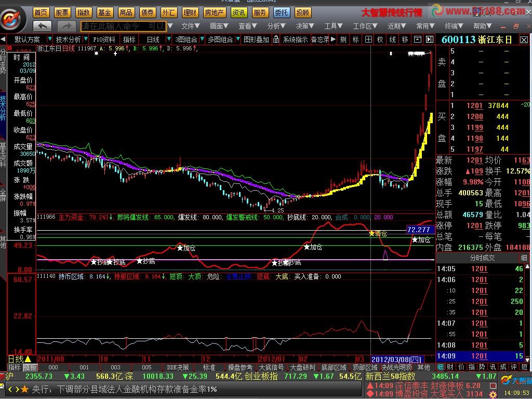Click the command input field
The height and width of the screenshot is (399, 532).
tap(123, 25)
